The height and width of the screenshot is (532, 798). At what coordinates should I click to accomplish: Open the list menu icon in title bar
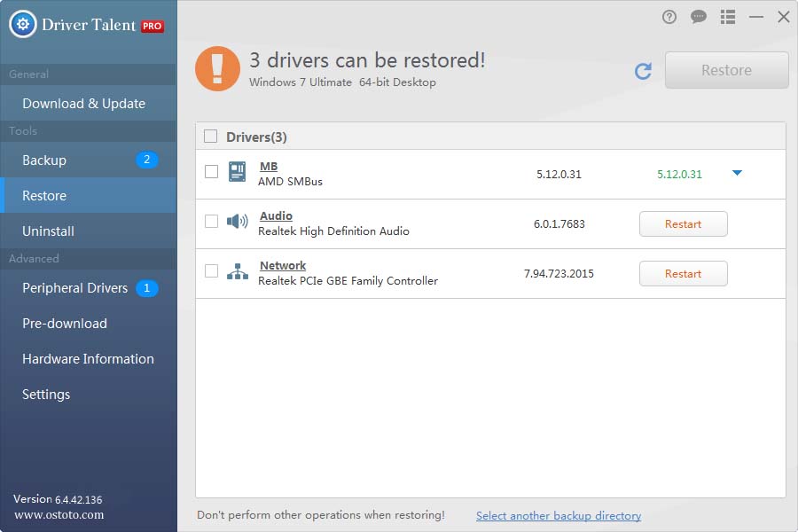[x=728, y=18]
